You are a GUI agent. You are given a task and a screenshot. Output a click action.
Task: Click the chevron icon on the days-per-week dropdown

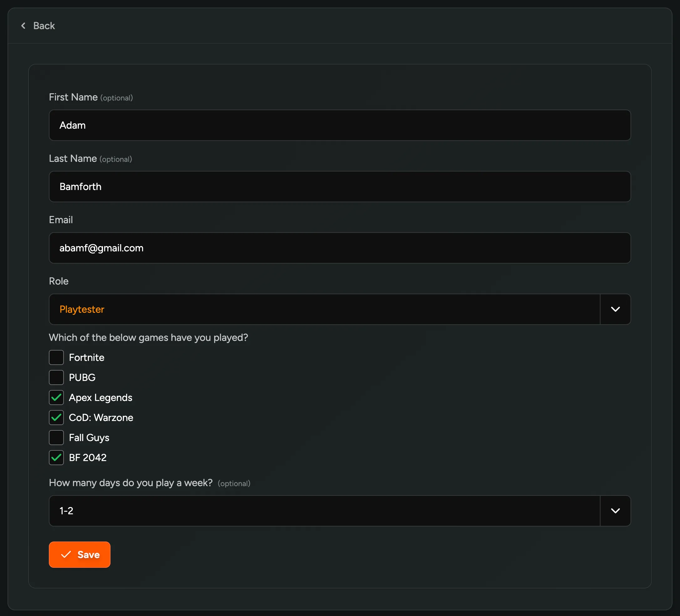pos(615,511)
